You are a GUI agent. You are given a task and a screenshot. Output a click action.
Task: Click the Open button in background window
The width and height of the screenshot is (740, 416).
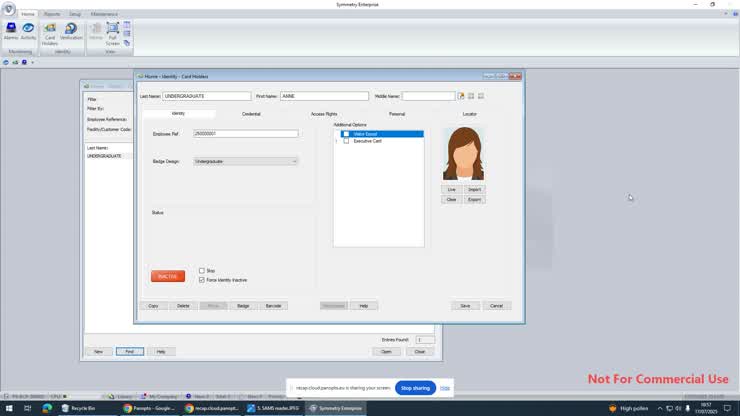tap(386, 352)
